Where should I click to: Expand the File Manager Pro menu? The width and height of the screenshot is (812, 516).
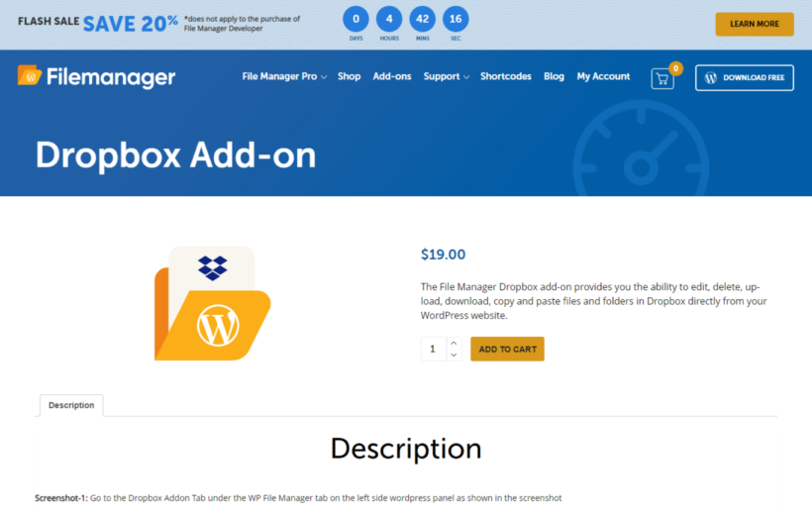click(284, 76)
